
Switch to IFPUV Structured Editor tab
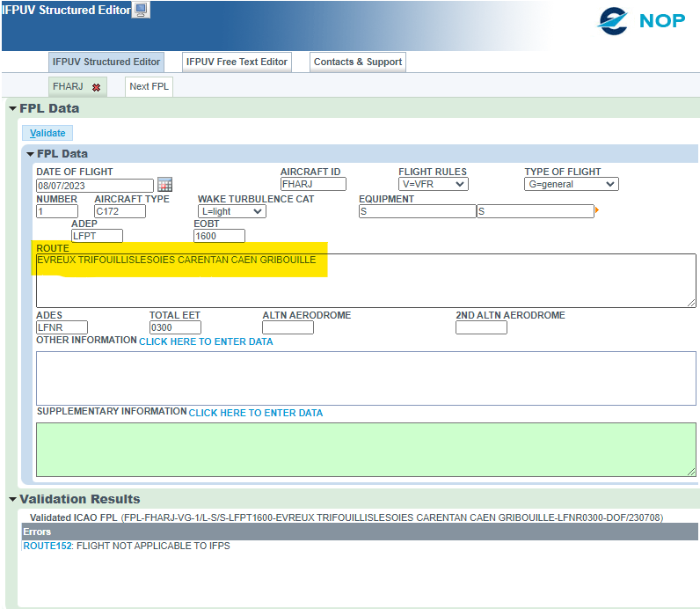point(106,62)
